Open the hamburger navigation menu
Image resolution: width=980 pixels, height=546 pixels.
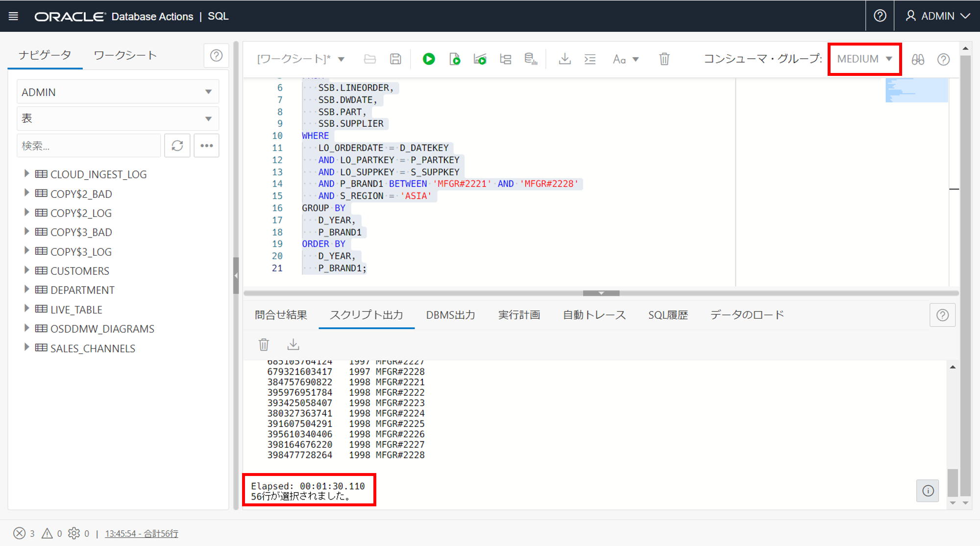(x=14, y=16)
